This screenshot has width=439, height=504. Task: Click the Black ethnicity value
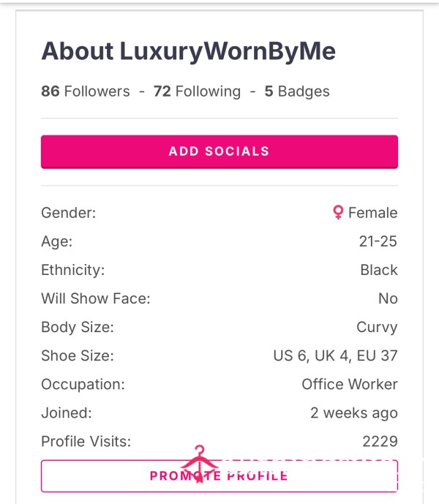(x=379, y=270)
